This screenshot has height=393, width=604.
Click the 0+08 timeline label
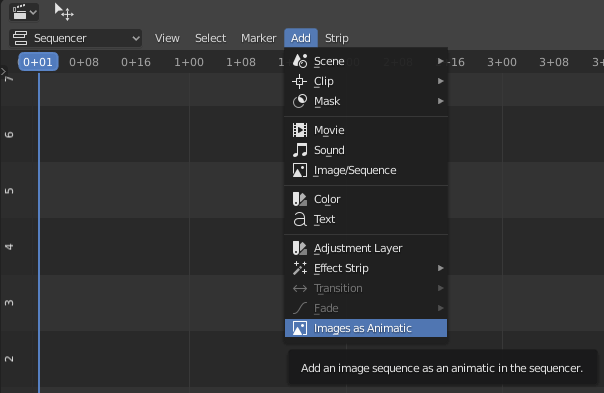(84, 62)
